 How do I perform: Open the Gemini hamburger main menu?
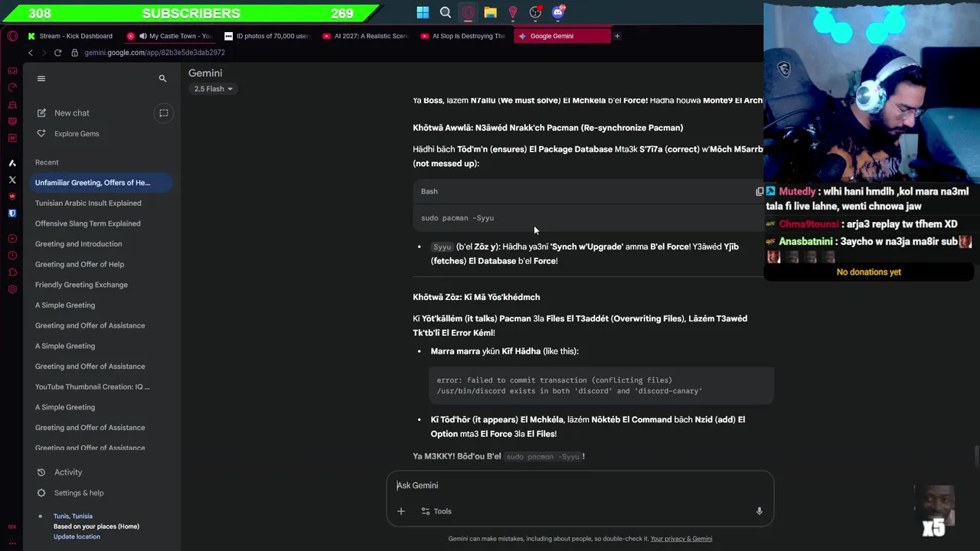(41, 78)
